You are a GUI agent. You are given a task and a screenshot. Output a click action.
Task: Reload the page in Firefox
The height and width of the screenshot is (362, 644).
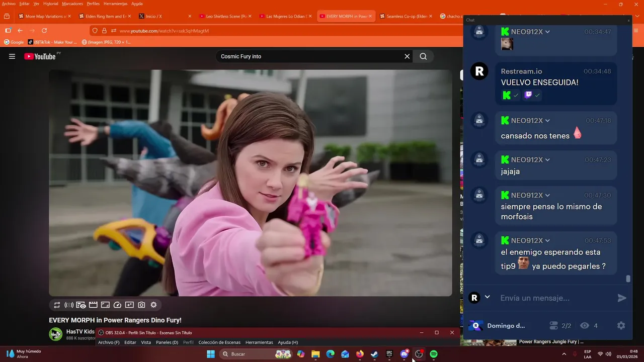[44, 31]
